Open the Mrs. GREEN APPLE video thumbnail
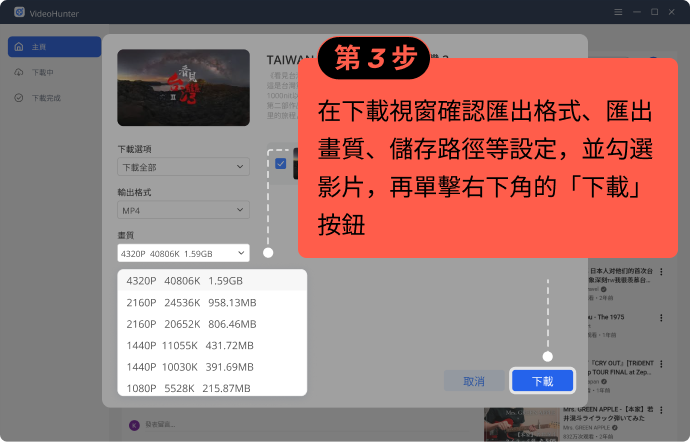This screenshot has width=690, height=442. tap(522, 424)
